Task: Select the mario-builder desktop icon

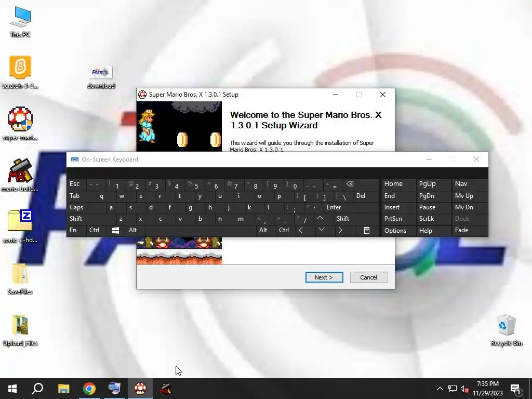Action: pyautogui.click(x=20, y=175)
